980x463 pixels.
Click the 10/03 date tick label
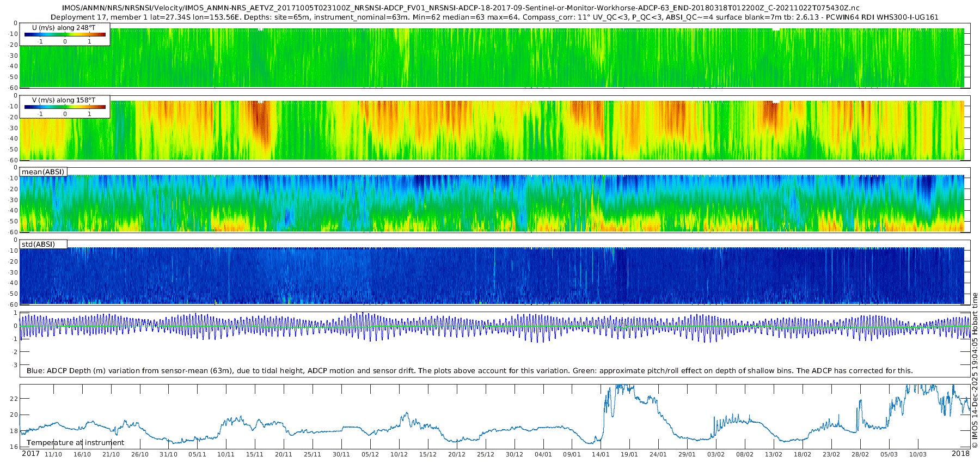click(917, 454)
